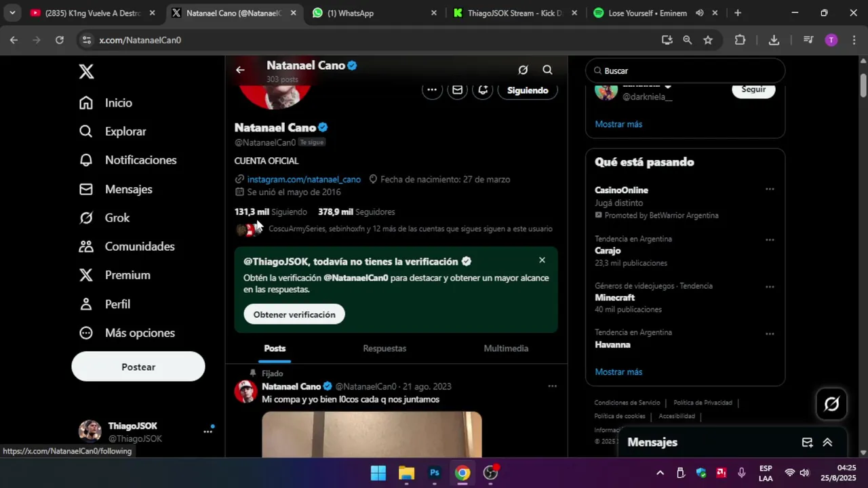Search within Natanael Cano's profile posts

(x=547, y=70)
